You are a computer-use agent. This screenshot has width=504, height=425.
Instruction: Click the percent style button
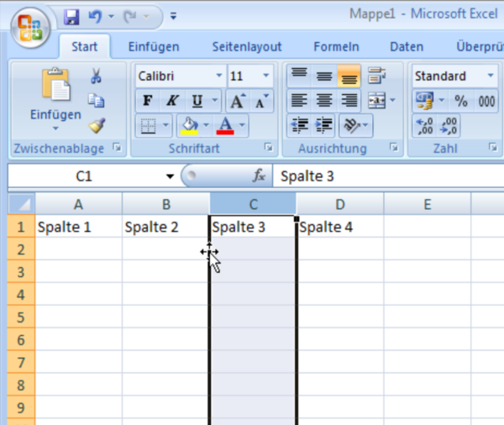coord(461,101)
